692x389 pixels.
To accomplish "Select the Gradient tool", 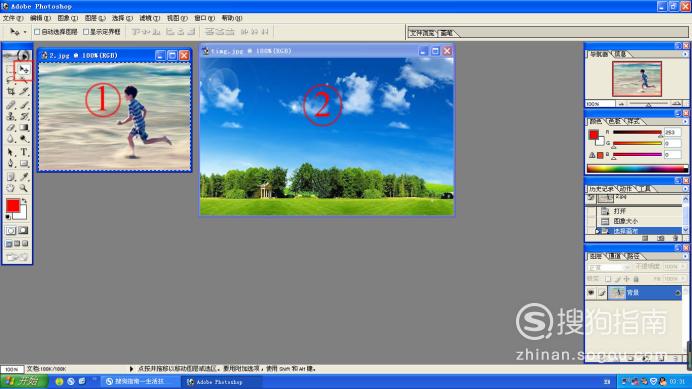I will pyautogui.click(x=23, y=128).
